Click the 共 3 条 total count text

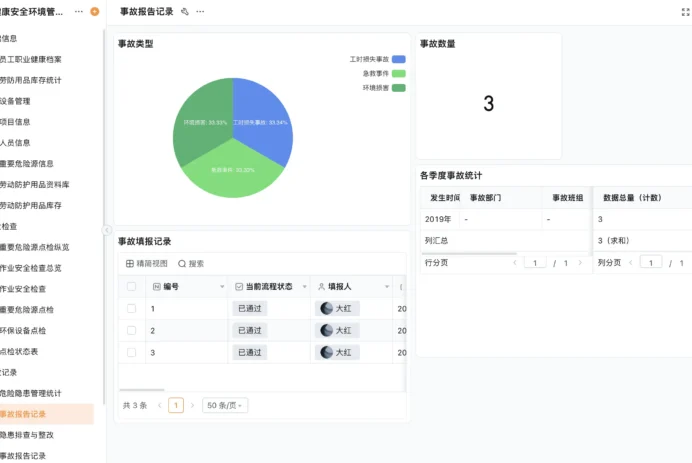tap(135, 405)
